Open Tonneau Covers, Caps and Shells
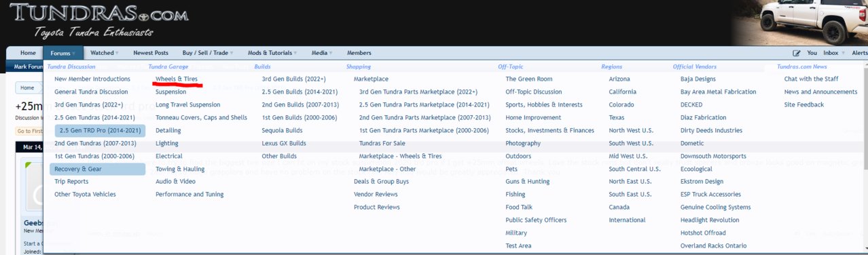Viewport: 868px width, 255px height. pyautogui.click(x=201, y=117)
